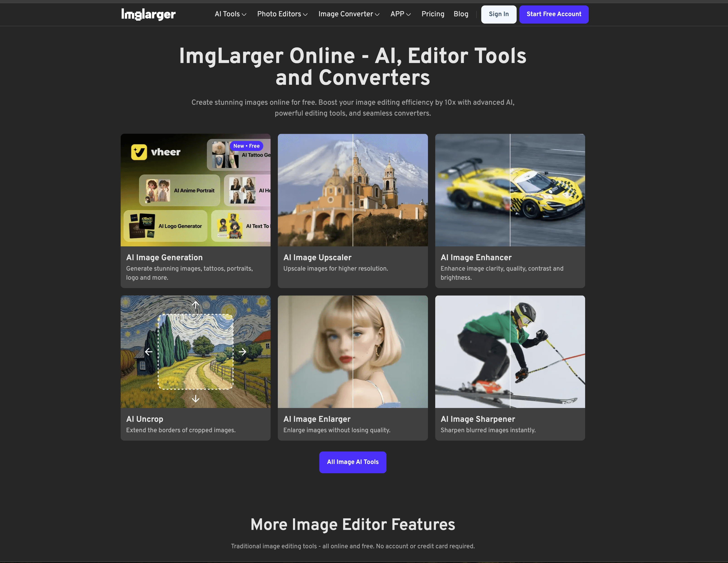Open the Blog
Screen dimensions: 728x563
tap(461, 14)
